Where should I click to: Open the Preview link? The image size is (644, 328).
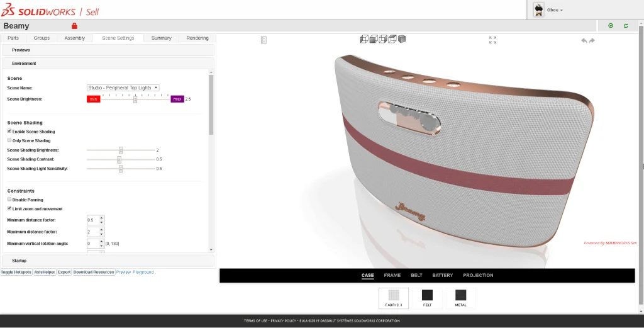pyautogui.click(x=123, y=272)
